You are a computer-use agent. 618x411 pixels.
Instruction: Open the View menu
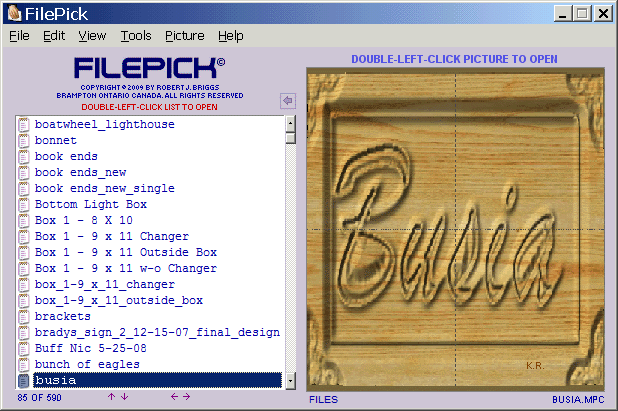[92, 36]
